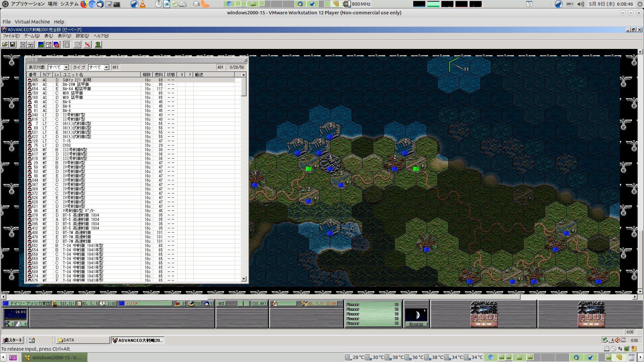
Task: Sort unit list by Lv column
Action: (x=57, y=75)
